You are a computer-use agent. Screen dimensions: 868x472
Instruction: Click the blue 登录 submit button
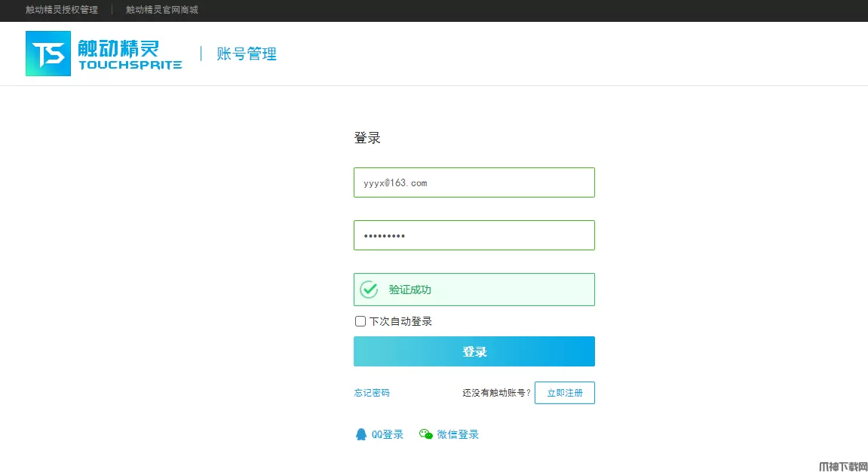click(474, 351)
